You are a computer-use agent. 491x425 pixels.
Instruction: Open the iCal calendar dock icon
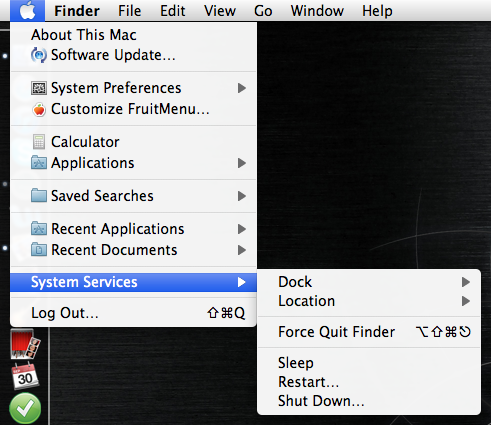(x=25, y=376)
